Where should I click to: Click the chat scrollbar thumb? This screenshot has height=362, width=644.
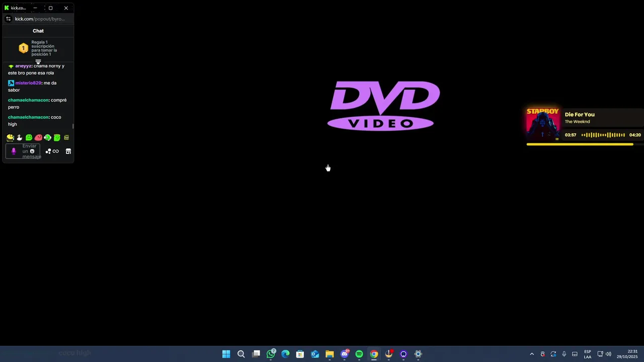point(73,126)
